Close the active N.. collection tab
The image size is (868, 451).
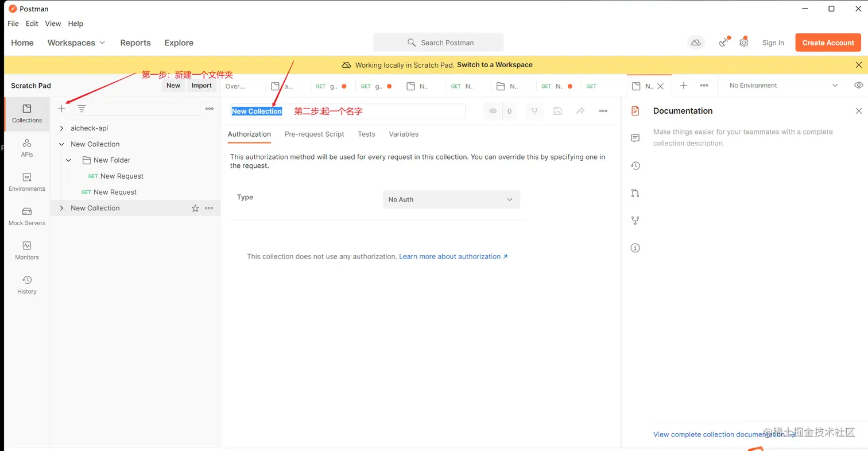[660, 86]
